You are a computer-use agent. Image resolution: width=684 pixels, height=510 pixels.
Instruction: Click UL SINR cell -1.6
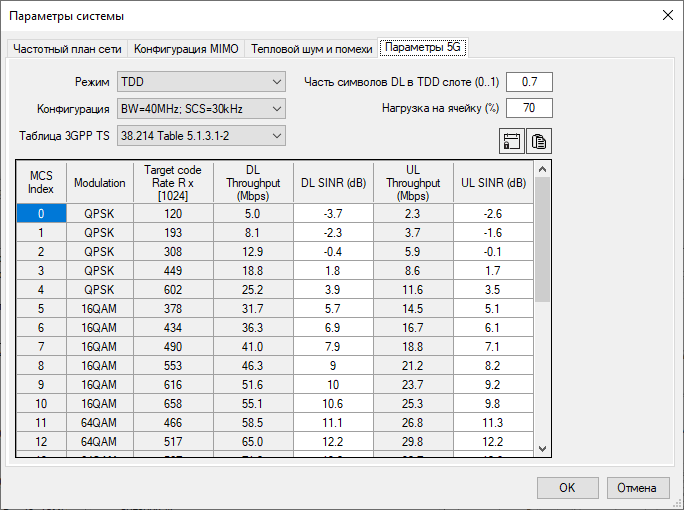pos(493,233)
